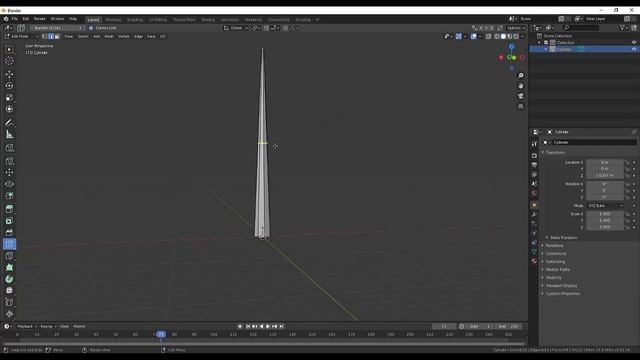Screen dimensions: 640x360
Task: Select the Knife tool
Action: point(9,256)
